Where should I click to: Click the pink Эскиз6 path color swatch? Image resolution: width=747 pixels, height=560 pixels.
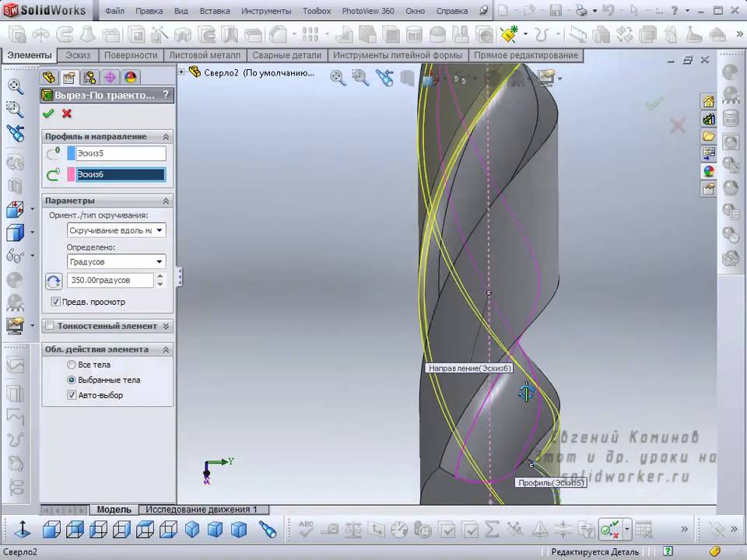coord(71,174)
